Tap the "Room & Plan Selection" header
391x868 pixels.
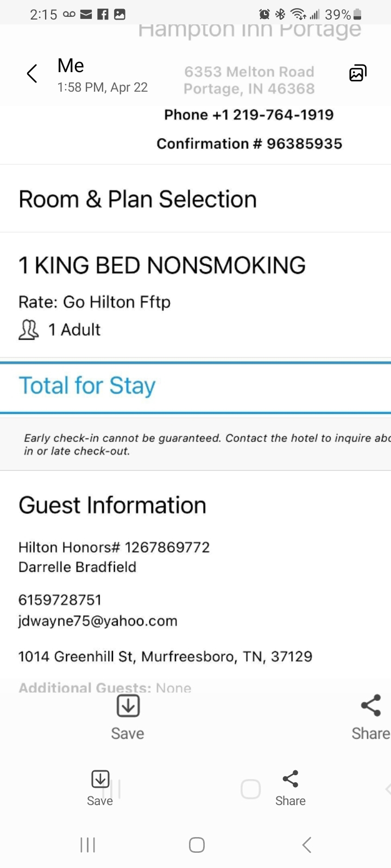pyautogui.click(x=137, y=199)
